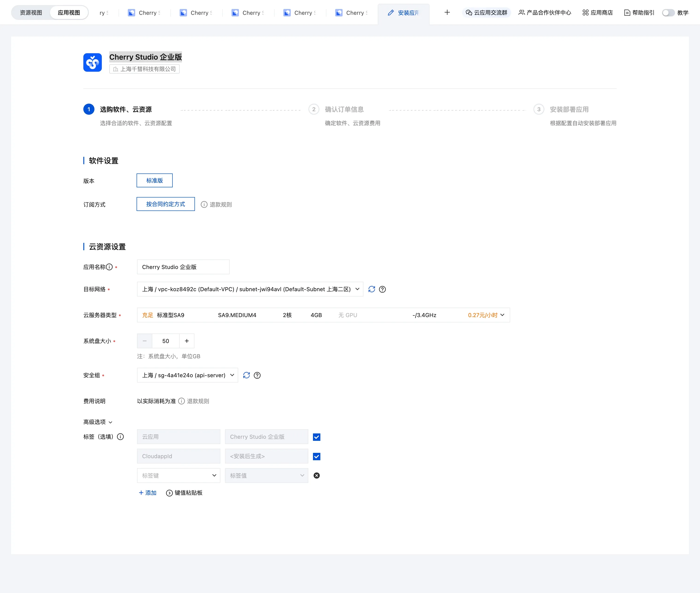Select 按合同约定方式 subscription button

[166, 204]
